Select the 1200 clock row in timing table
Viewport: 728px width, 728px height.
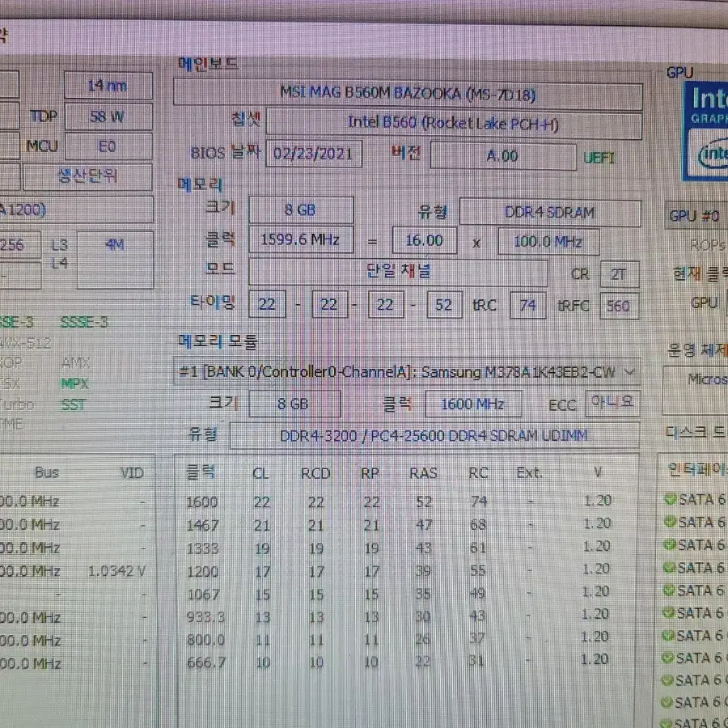(398, 570)
